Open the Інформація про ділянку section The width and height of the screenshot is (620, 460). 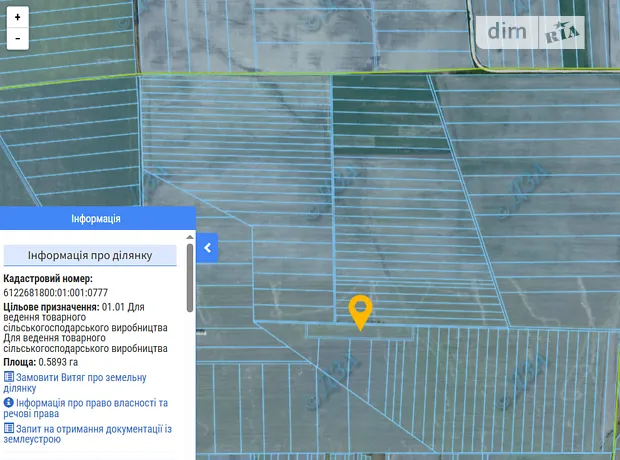tap(90, 255)
